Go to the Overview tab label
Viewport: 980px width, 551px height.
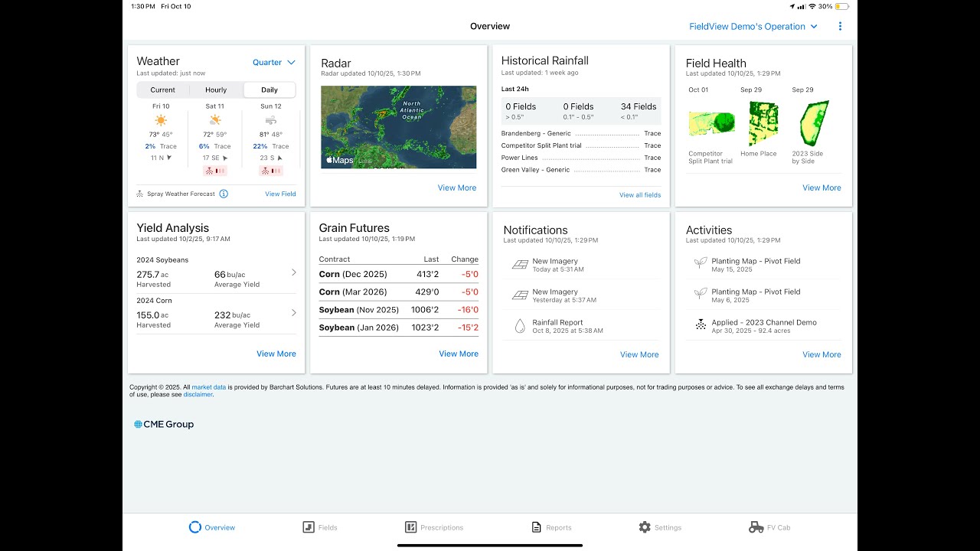(x=220, y=528)
